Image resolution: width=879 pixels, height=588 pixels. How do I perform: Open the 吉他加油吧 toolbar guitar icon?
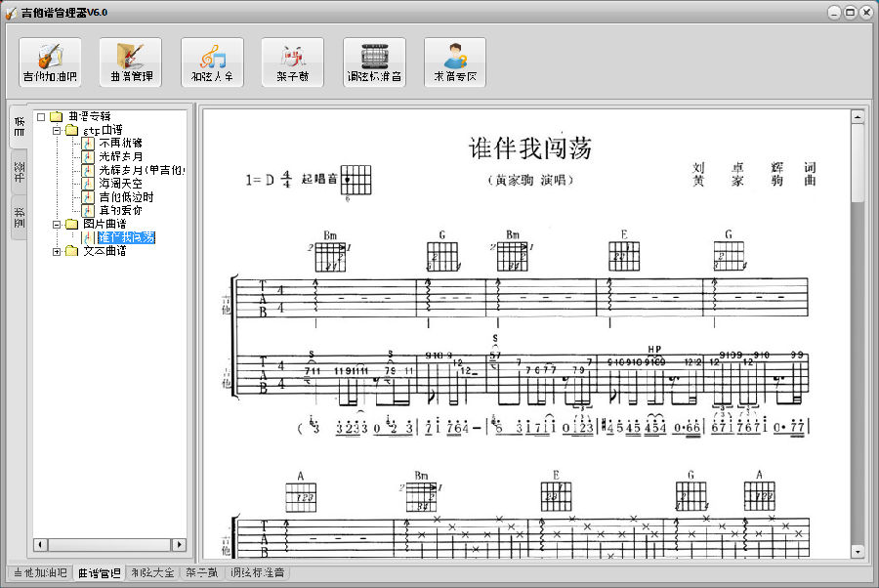click(50, 63)
